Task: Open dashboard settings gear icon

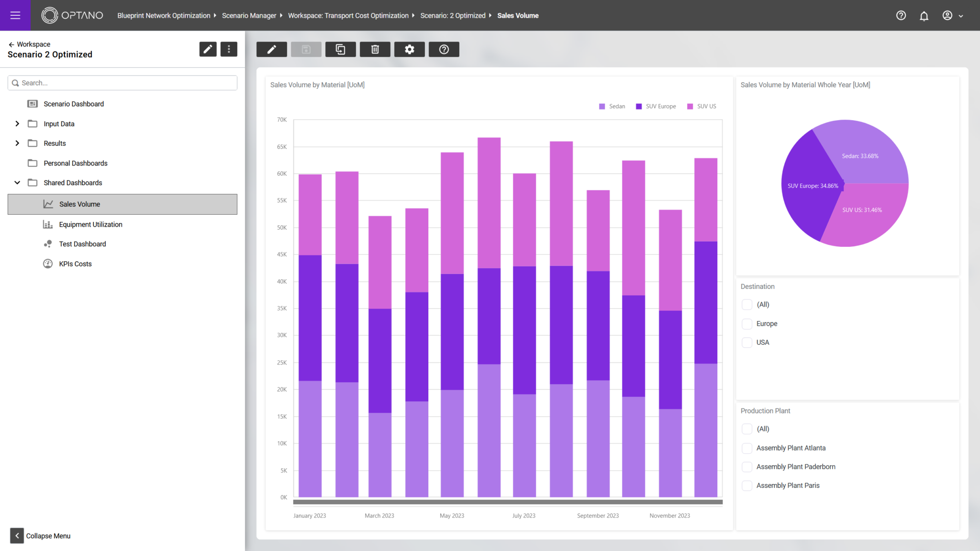Action: click(409, 49)
